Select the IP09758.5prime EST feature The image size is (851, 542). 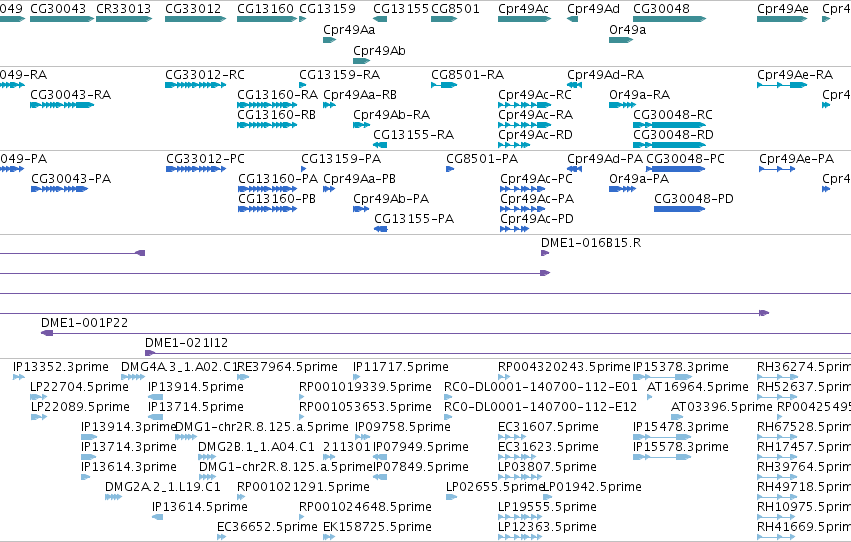click(363, 437)
